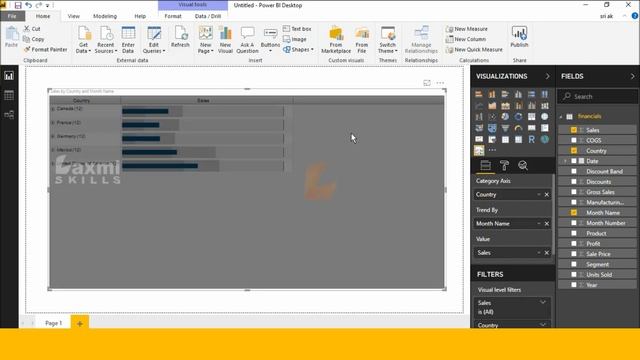Image resolution: width=640 pixels, height=360 pixels.
Task: Check the Gross Sales field checkbox
Action: point(574,192)
